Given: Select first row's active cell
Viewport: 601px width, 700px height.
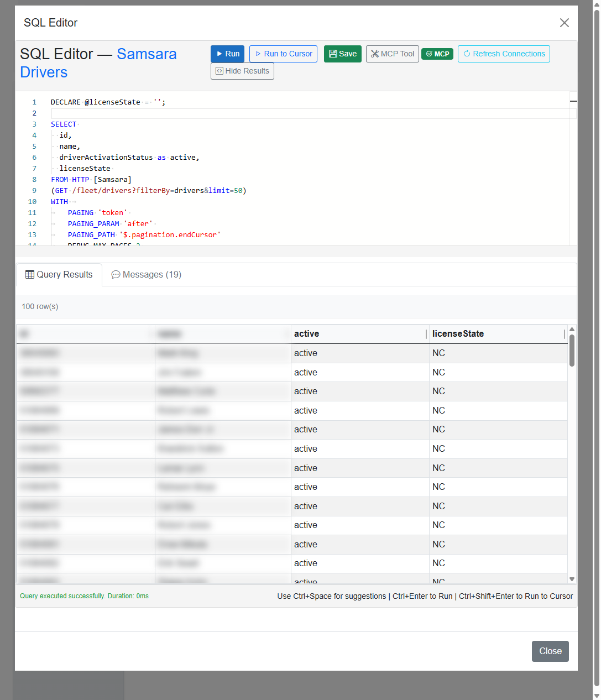Looking at the screenshot, I should pyautogui.click(x=360, y=353).
